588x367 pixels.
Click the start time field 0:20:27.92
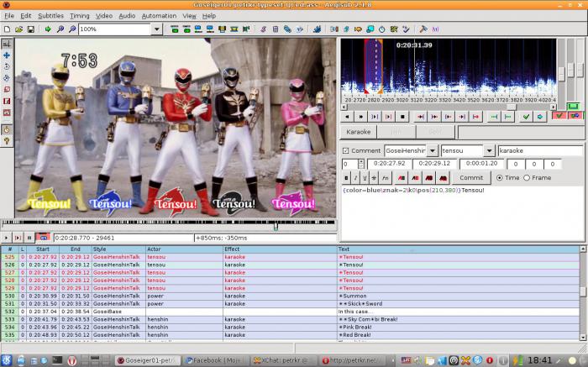(x=390, y=164)
